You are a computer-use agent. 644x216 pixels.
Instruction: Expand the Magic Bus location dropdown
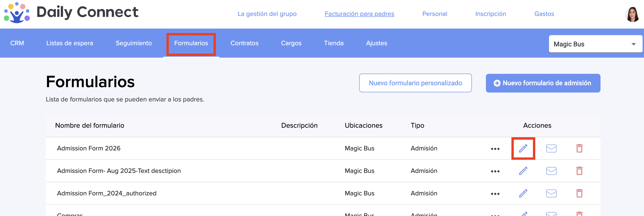tap(596, 44)
